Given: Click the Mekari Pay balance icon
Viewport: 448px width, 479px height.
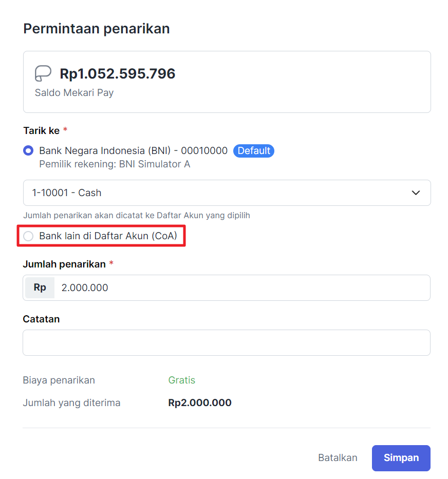Looking at the screenshot, I should coord(43,74).
